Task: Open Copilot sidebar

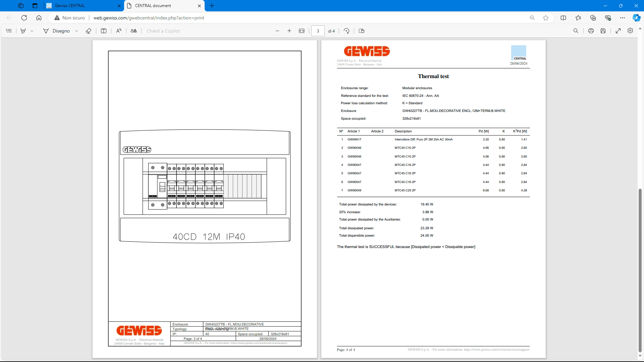Action: 636,18
